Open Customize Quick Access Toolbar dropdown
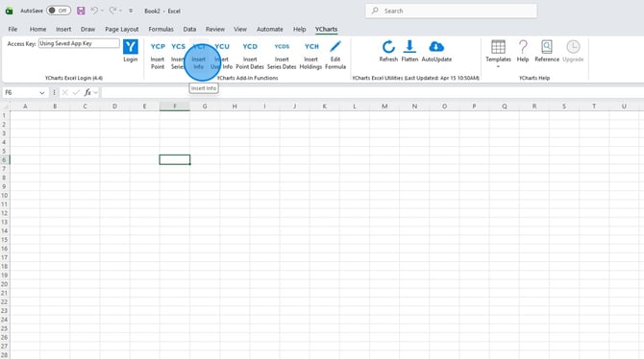The image size is (644, 359). pos(131,12)
